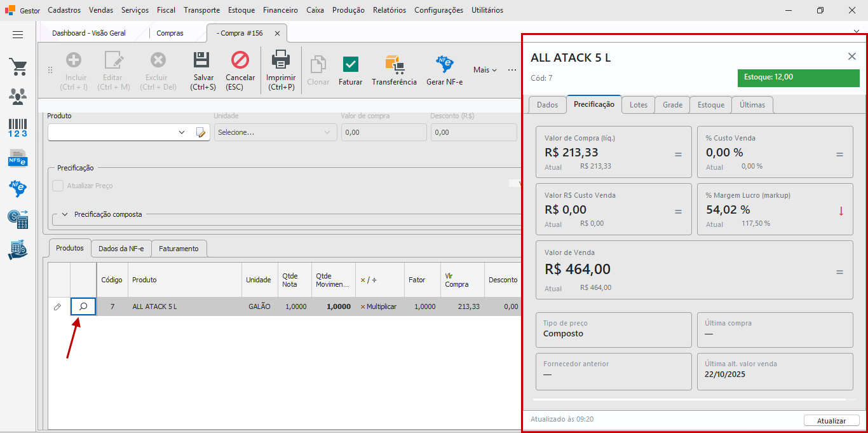This screenshot has height=433, width=868.
Task: Click the Transferência boxes icon
Action: click(394, 64)
